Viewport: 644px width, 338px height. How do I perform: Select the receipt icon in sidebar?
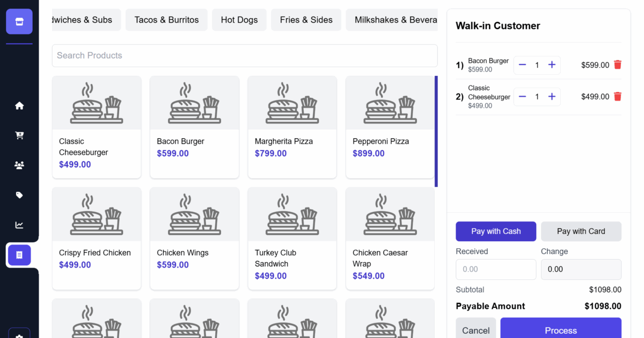click(19, 255)
